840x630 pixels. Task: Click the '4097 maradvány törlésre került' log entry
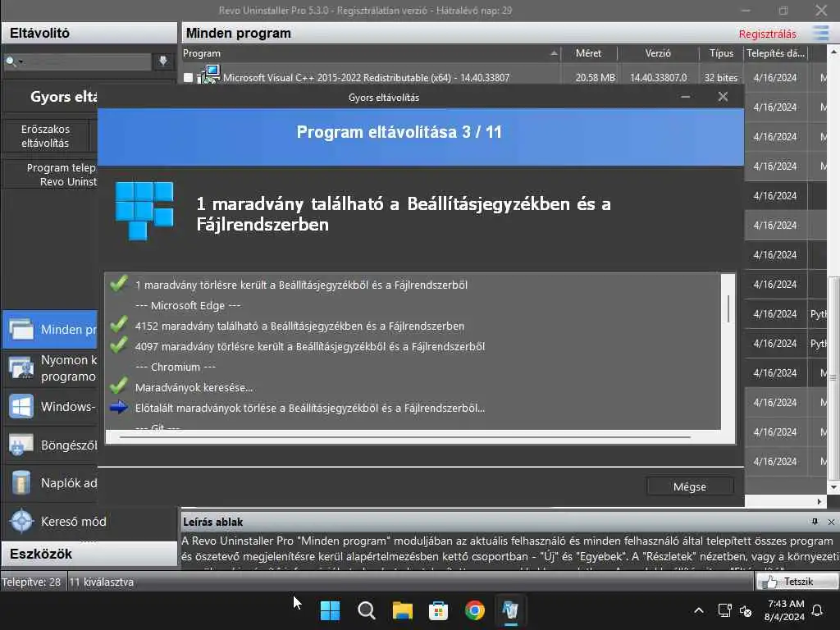point(309,347)
